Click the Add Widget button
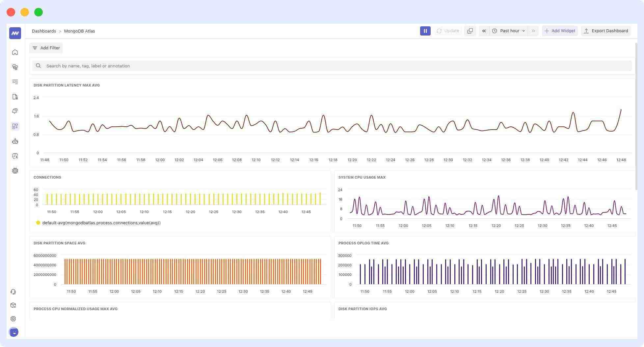This screenshot has width=644, height=347. pyautogui.click(x=560, y=31)
